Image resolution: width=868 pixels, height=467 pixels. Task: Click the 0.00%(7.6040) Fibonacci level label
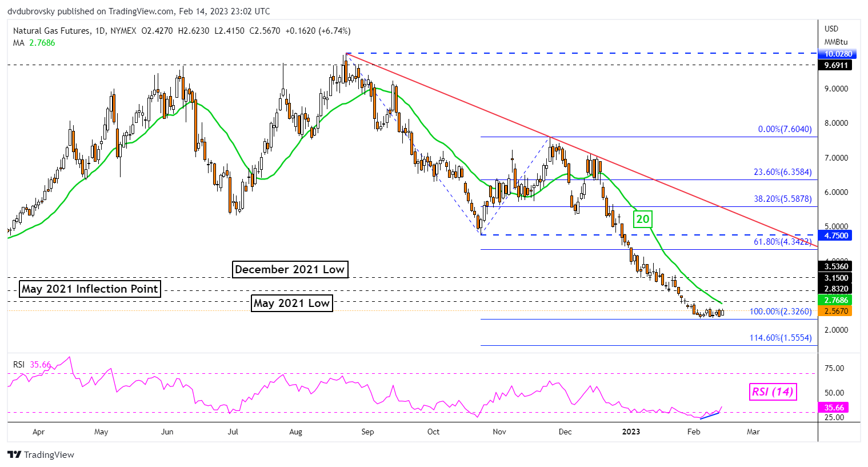[785, 129]
